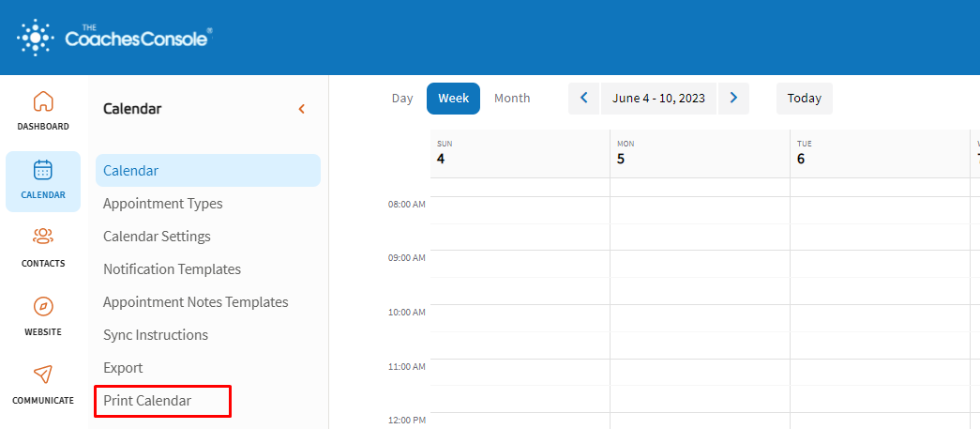Go to next week arrow
Viewport: 980px width, 429px height.
(x=733, y=99)
